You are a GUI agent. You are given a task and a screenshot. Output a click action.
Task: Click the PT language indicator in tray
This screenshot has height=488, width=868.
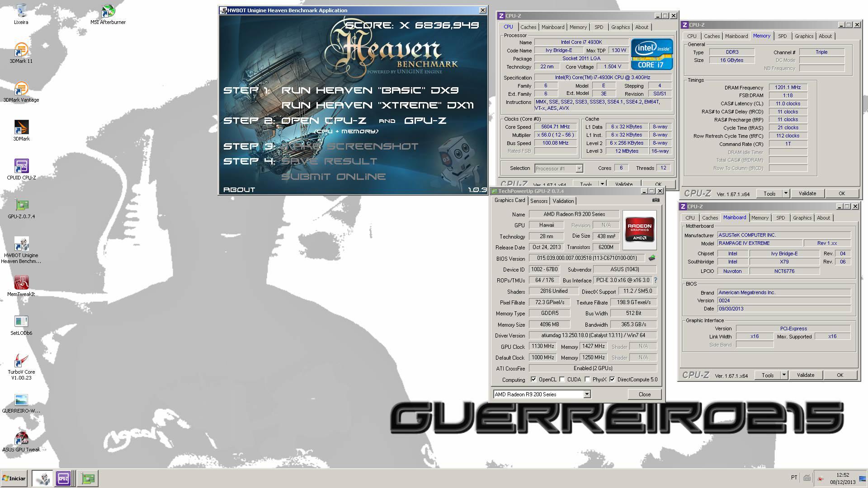tap(794, 478)
